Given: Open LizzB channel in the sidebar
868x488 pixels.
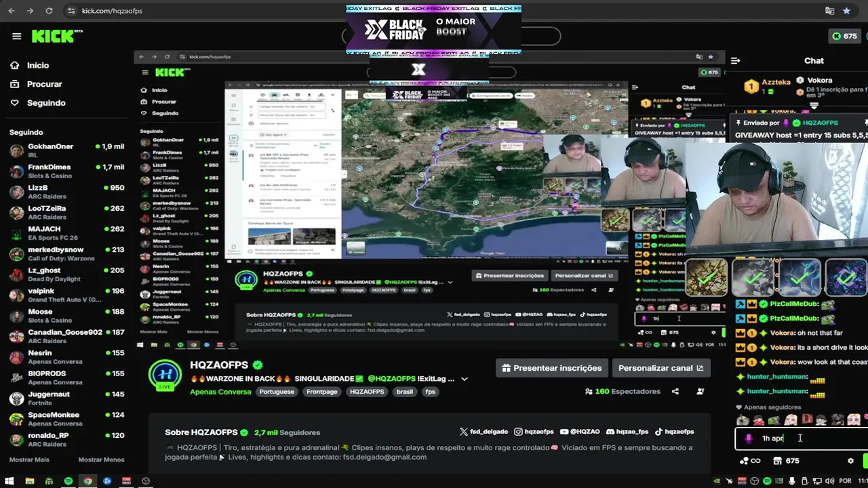Looking at the screenshot, I should point(66,192).
